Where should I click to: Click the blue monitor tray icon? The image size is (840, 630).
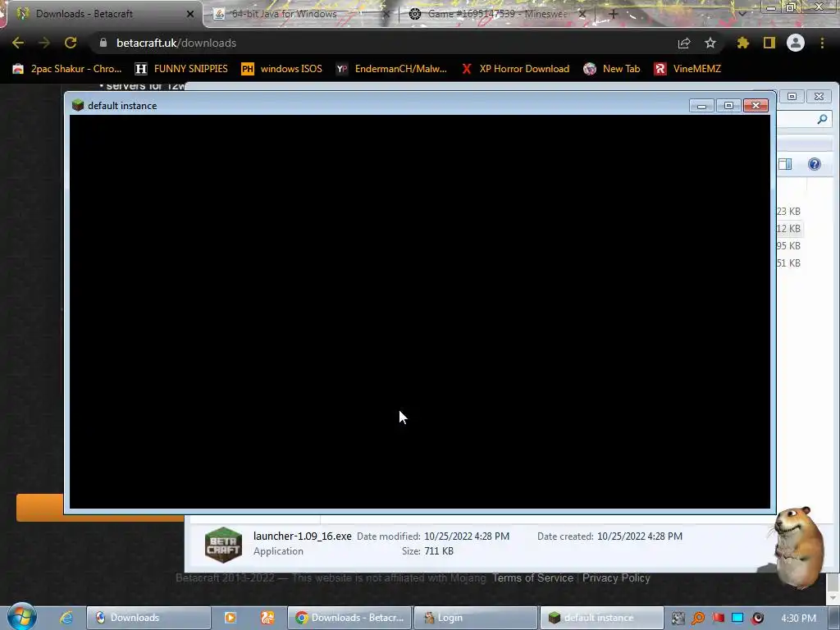click(x=737, y=619)
